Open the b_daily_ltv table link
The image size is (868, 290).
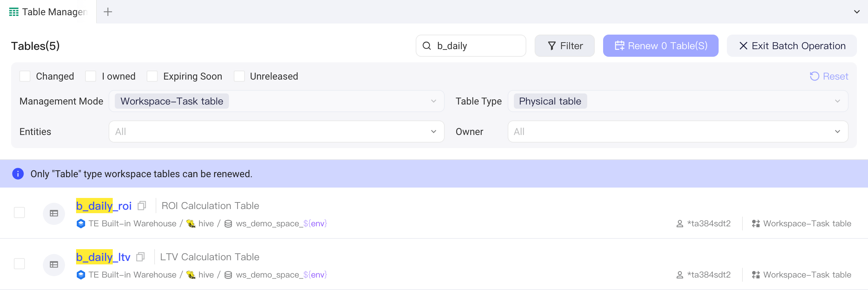(x=103, y=257)
